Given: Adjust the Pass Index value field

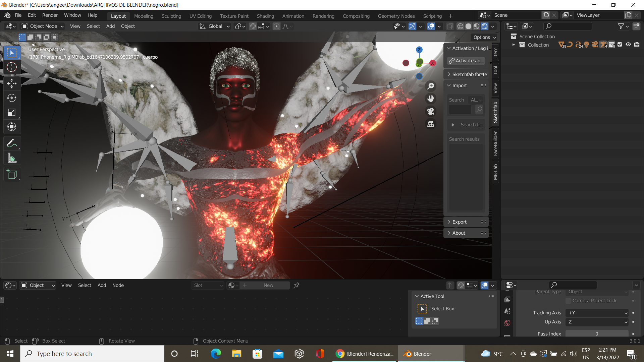Looking at the screenshot, I should coord(597,334).
